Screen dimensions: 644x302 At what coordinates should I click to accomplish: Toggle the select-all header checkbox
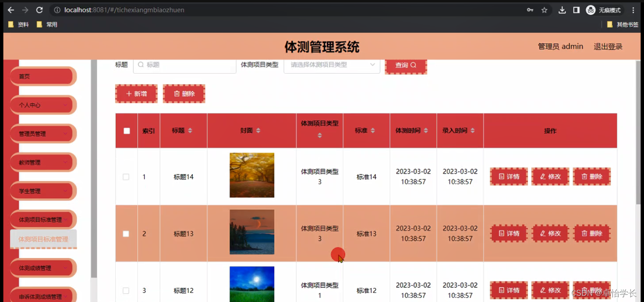point(127,131)
